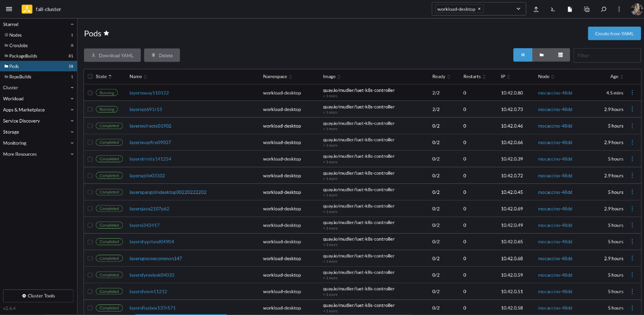Screen dimensions: 644x315
Task: Open the namespace filter dropdown
Action: click(518, 9)
